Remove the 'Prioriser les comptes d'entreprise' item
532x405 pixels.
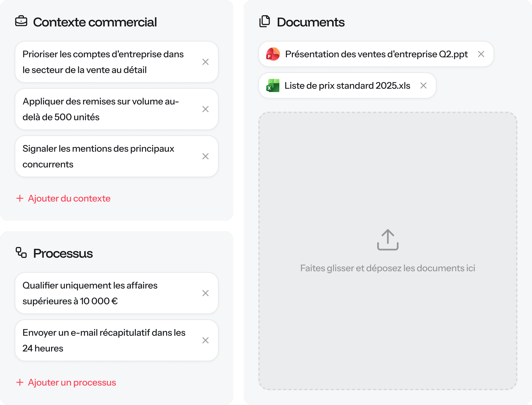(x=205, y=62)
